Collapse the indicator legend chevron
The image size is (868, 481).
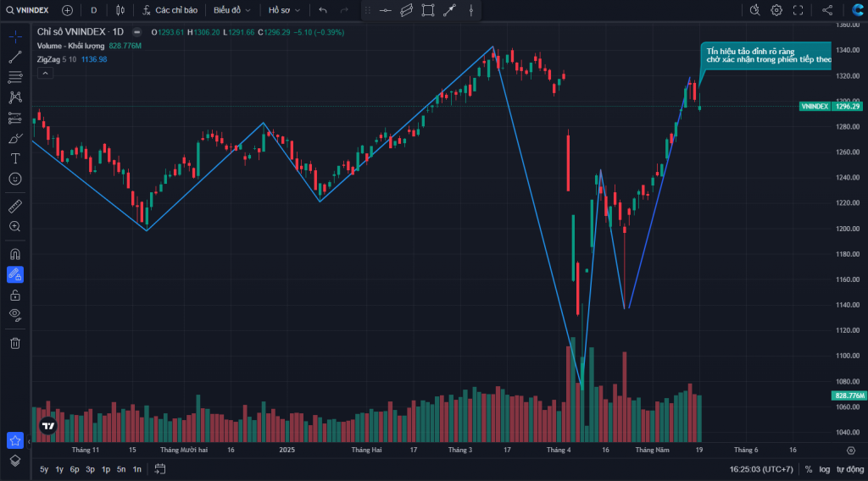pyautogui.click(x=46, y=73)
